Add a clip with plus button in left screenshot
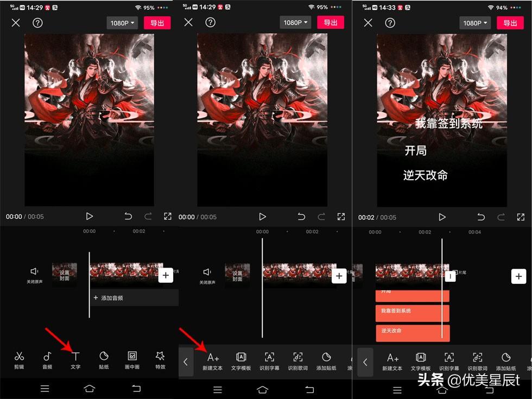 [166, 275]
